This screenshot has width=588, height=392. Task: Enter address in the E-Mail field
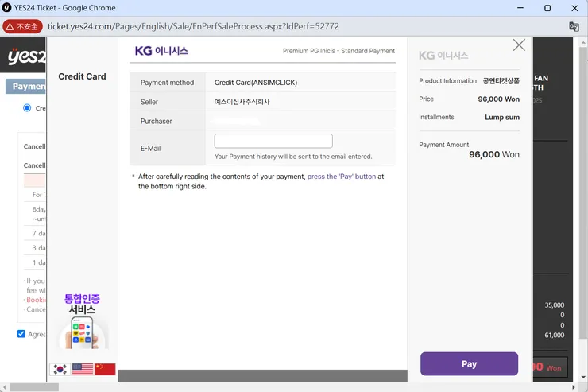tap(273, 141)
